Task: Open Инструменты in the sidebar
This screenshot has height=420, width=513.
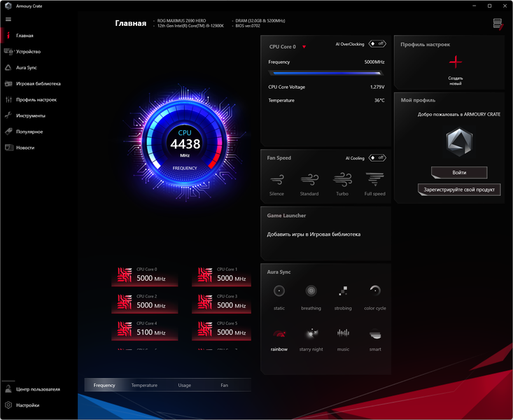Action: click(x=38, y=115)
